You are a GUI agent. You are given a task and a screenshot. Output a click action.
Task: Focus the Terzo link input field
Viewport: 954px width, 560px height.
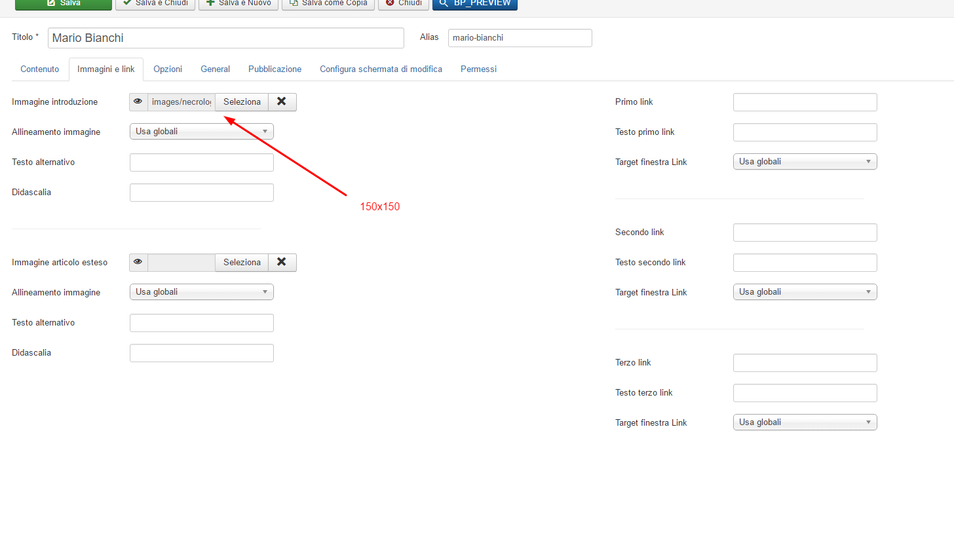click(805, 363)
